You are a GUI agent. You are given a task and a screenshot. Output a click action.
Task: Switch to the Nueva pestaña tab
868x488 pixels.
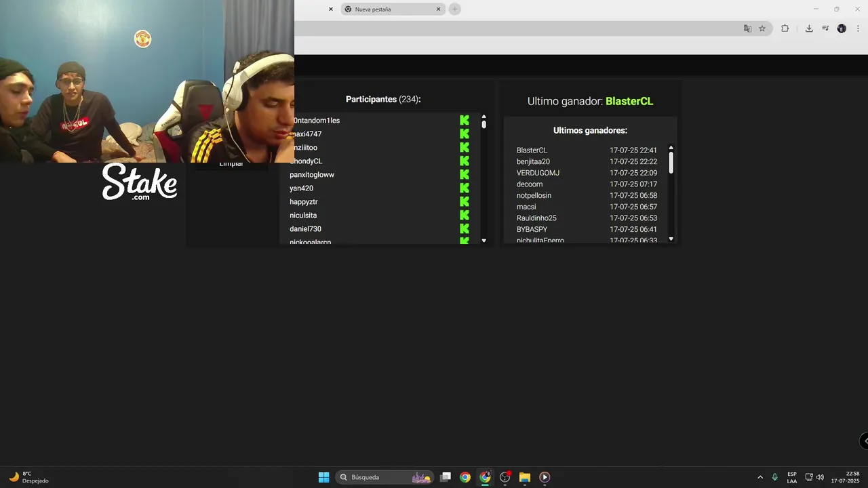pos(392,9)
